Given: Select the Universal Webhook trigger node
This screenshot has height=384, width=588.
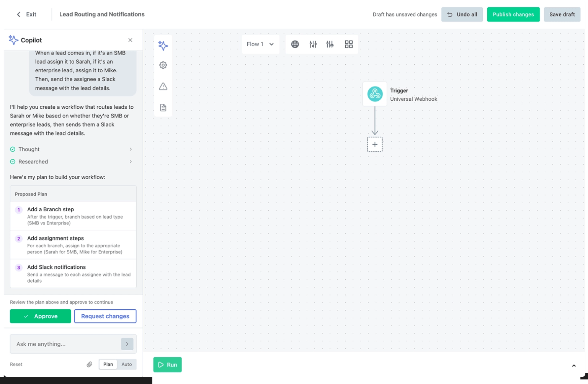Looking at the screenshot, I should (x=375, y=94).
